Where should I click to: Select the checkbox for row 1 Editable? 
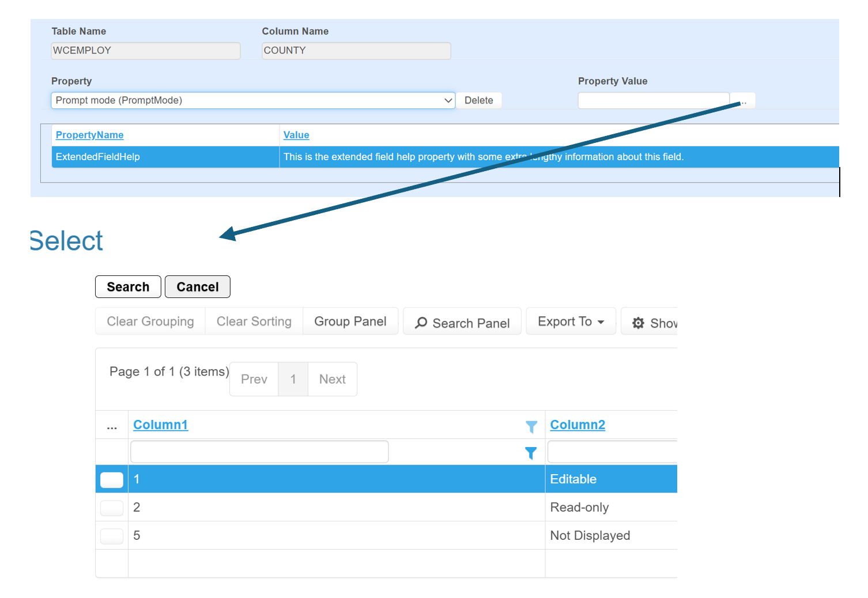pos(112,479)
